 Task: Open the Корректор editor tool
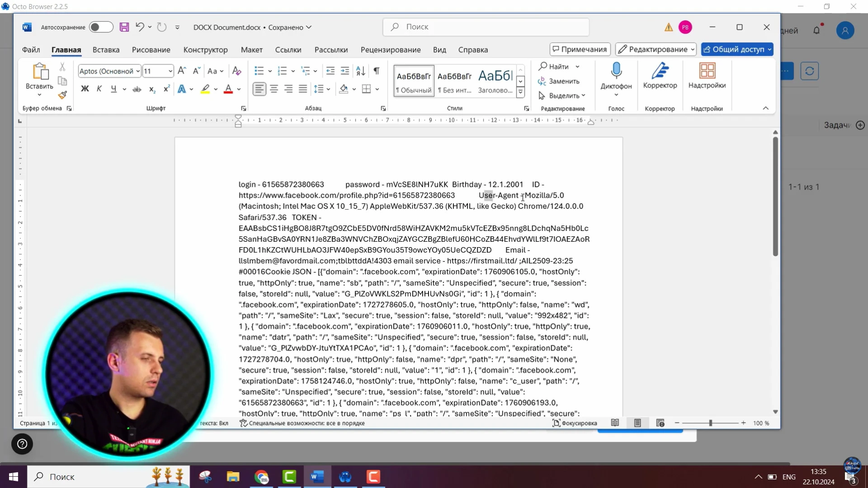tap(660, 76)
